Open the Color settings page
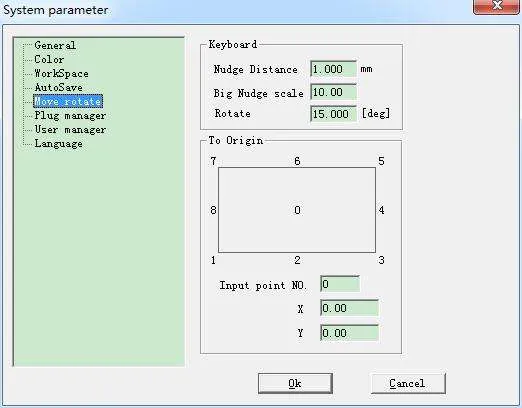This screenshot has height=408, width=522. pyautogui.click(x=49, y=59)
